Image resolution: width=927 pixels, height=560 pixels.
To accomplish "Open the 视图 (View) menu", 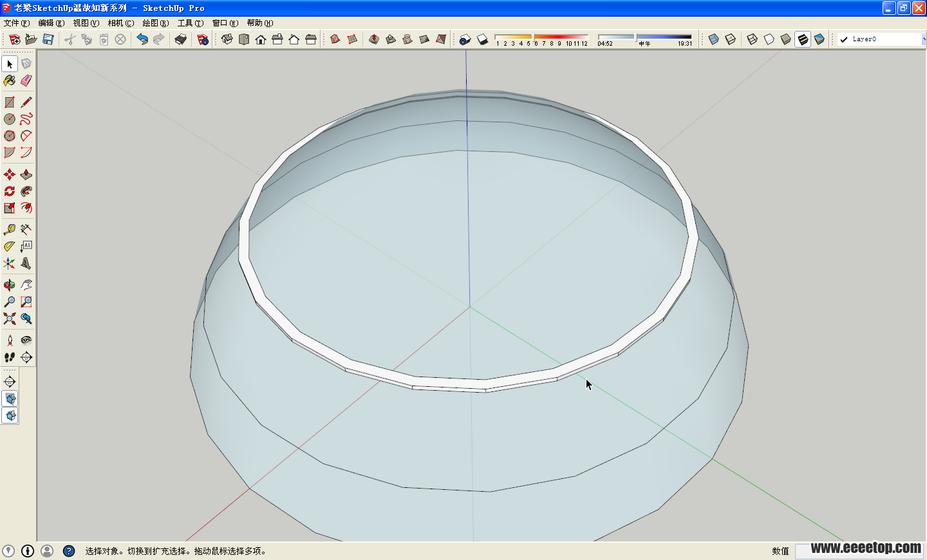I will [86, 23].
